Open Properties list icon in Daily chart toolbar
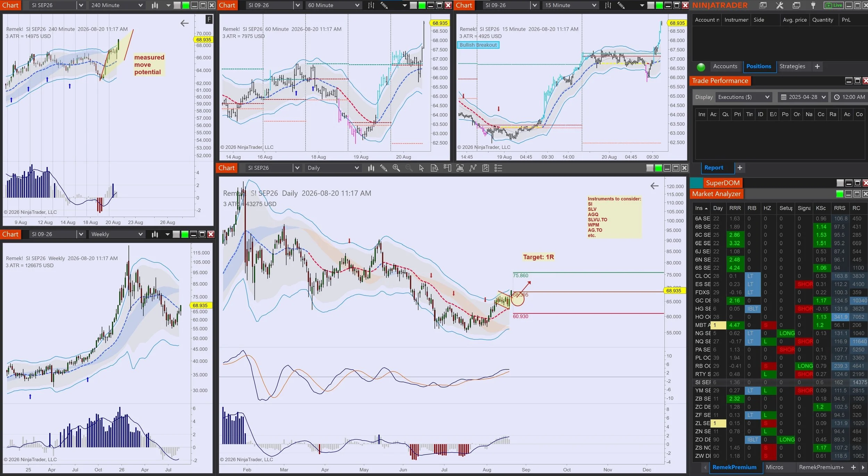 (499, 168)
